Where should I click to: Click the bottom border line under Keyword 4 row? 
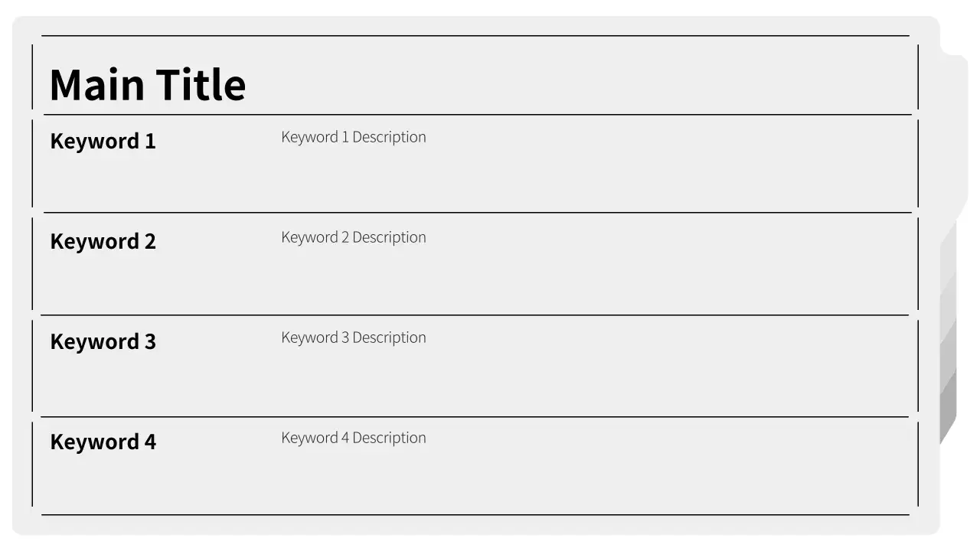tap(475, 515)
